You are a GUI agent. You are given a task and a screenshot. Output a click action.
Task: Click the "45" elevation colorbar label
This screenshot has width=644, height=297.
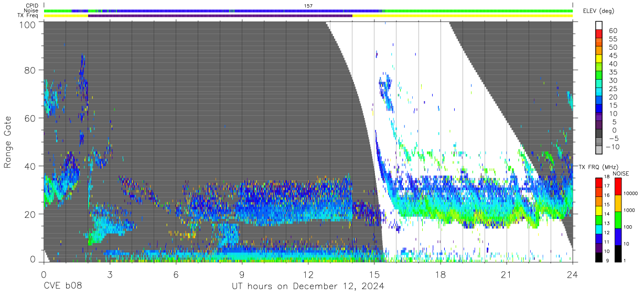tap(613, 56)
